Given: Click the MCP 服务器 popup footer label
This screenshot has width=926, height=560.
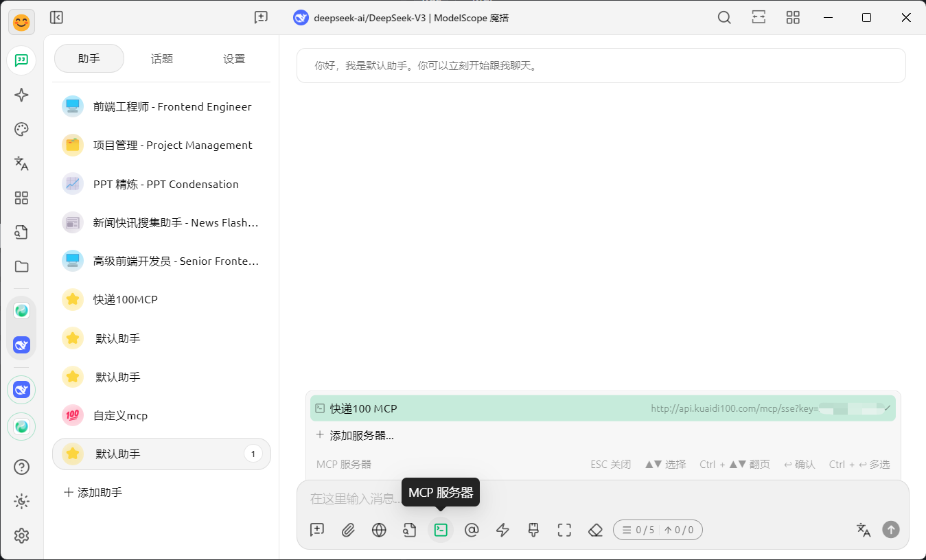Looking at the screenshot, I should point(344,465).
